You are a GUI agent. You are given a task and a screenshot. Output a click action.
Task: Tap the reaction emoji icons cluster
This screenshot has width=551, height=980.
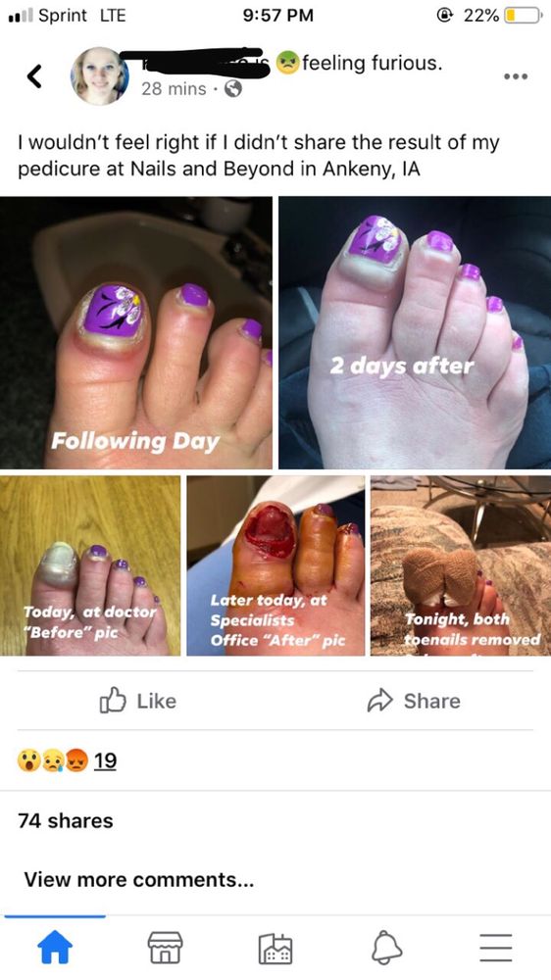[53, 760]
